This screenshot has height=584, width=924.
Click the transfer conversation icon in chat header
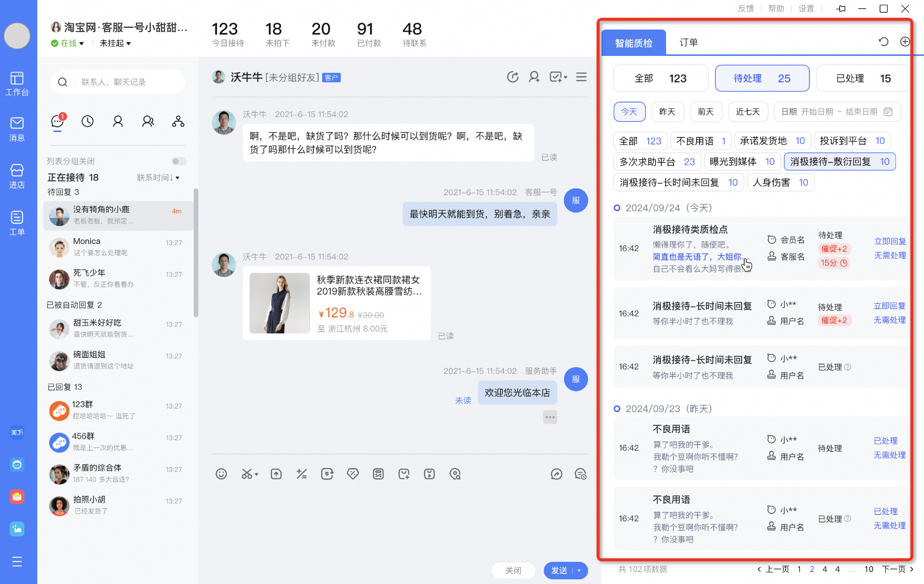[x=513, y=77]
